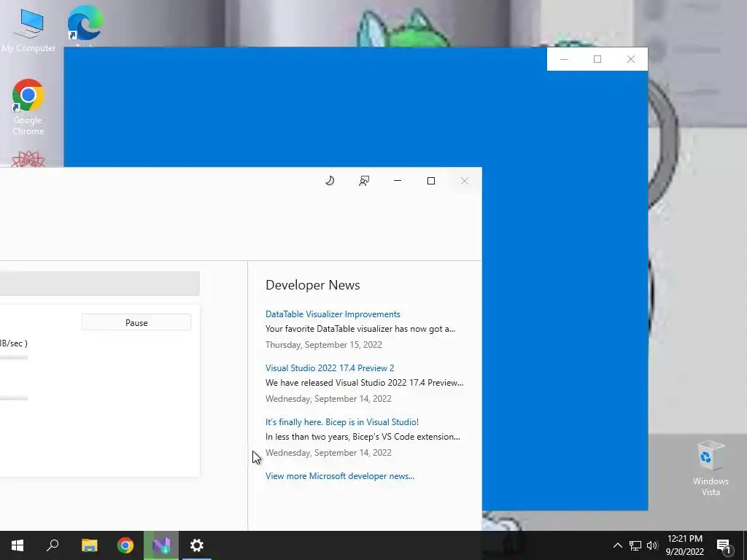
Task: Open the notification center icon
Action: (724, 545)
